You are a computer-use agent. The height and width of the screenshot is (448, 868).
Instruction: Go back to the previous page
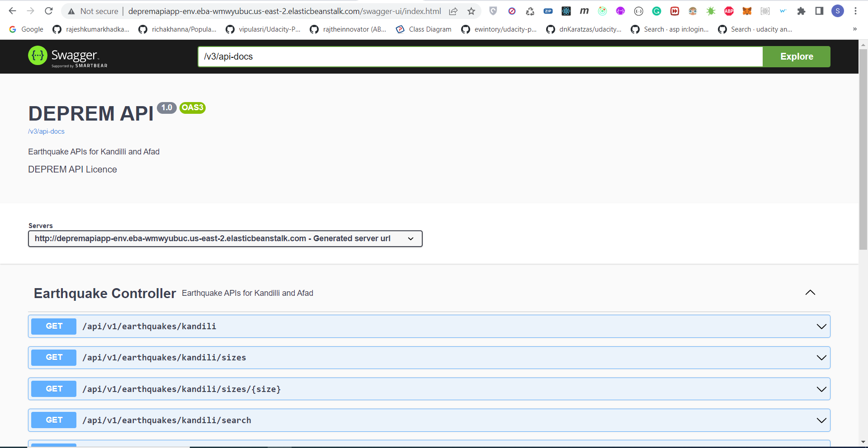click(13, 11)
